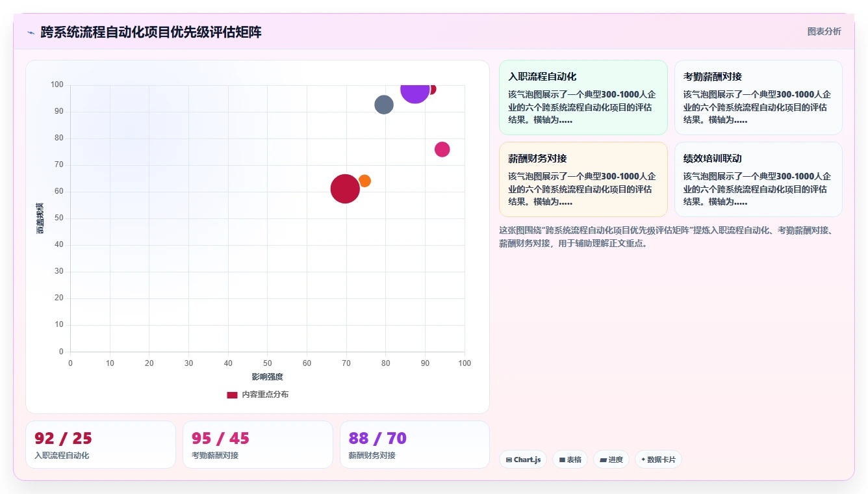Click the 进度 tag chip
The width and height of the screenshot is (868, 494).
611,460
